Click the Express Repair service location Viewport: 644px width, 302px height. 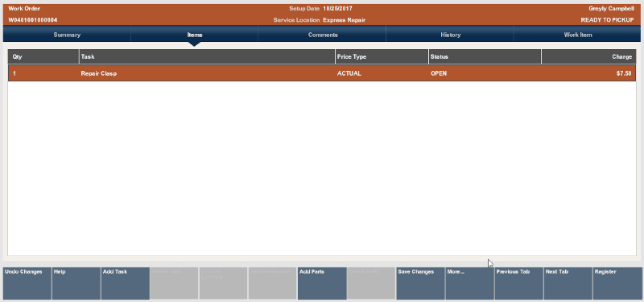(x=345, y=19)
